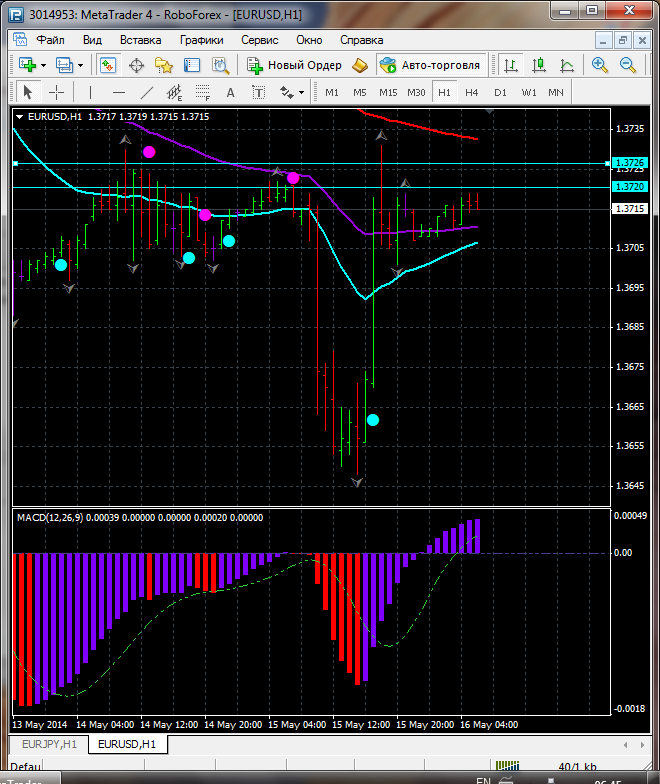The height and width of the screenshot is (784, 660).
Task: Switch to the M5 timeframe
Action: click(x=360, y=92)
